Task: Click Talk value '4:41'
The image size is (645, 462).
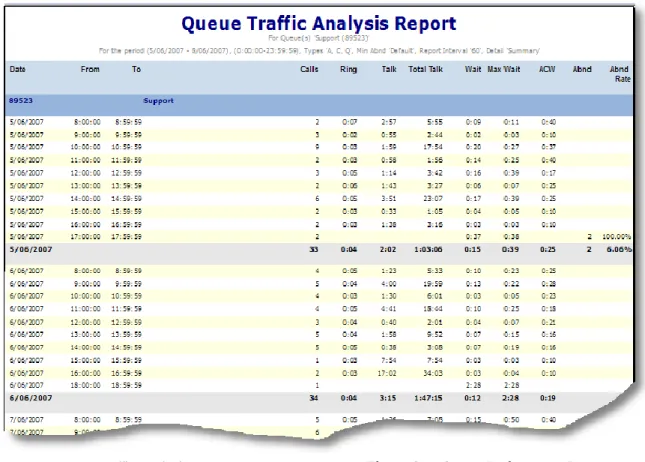Action: pyautogui.click(x=389, y=309)
